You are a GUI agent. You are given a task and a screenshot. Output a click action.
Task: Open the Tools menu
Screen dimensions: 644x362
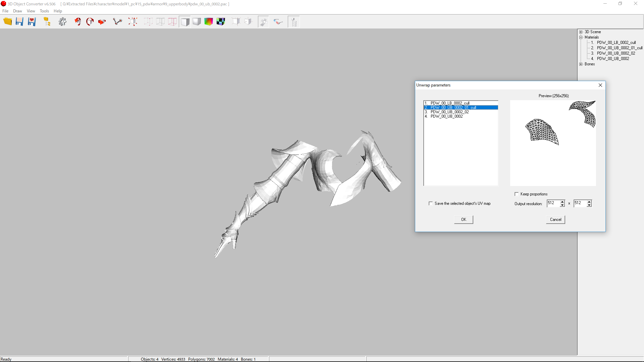(x=44, y=11)
